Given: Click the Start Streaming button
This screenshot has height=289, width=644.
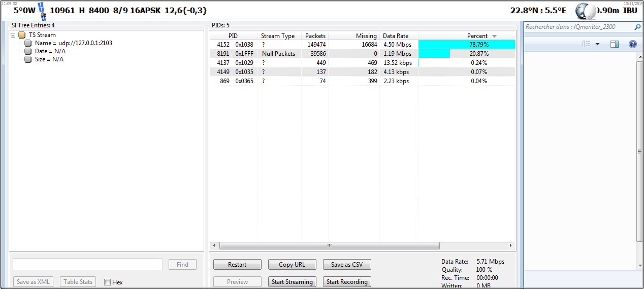Looking at the screenshot, I should pyautogui.click(x=292, y=282).
